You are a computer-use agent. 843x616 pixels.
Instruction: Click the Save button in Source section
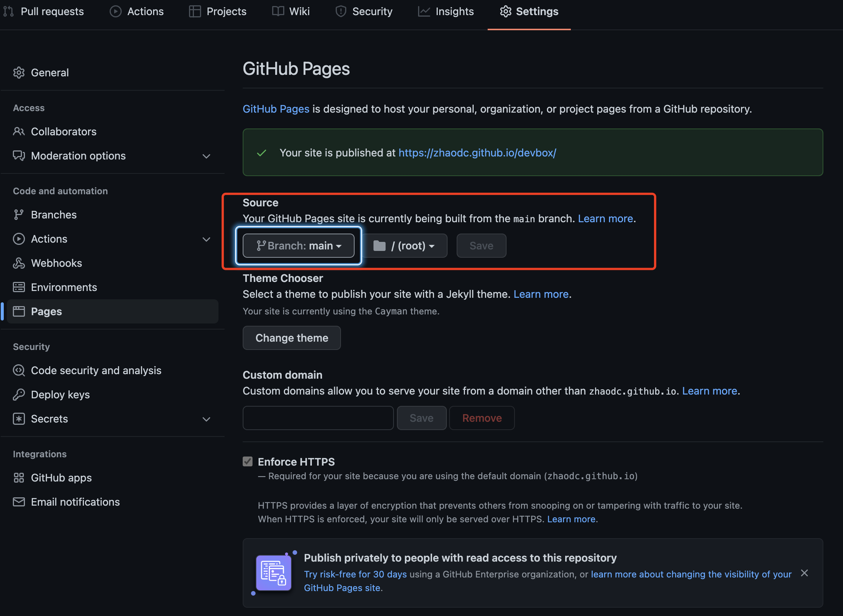tap(481, 246)
